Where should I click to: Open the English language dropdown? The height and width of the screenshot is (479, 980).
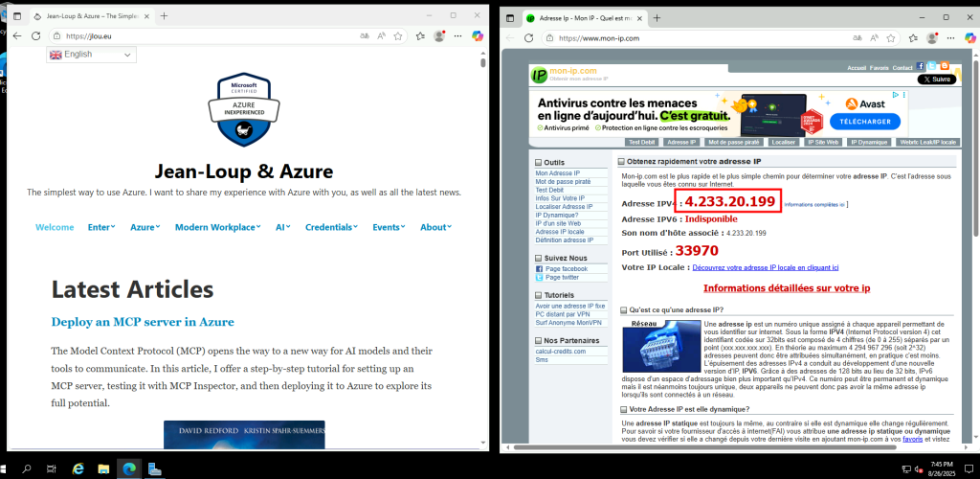pyautogui.click(x=91, y=55)
